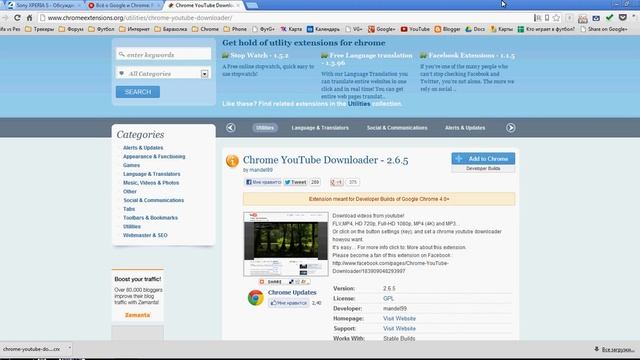Click the SEARCH button
Viewport: 640px width, 360px height.
138,92
